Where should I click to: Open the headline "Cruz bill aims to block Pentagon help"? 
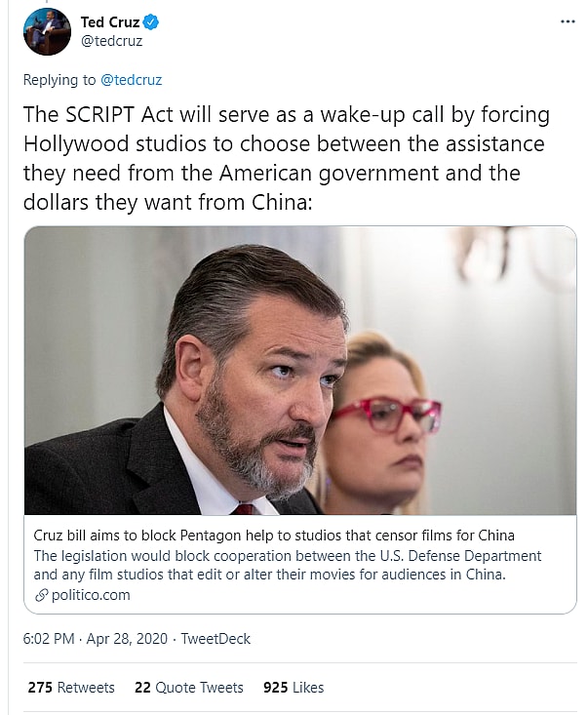[x=274, y=536]
